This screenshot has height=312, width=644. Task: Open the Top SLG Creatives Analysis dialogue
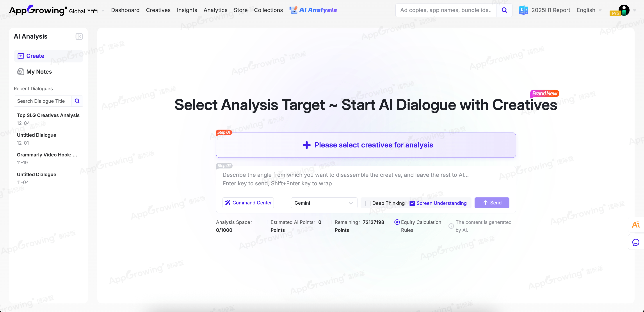click(48, 115)
